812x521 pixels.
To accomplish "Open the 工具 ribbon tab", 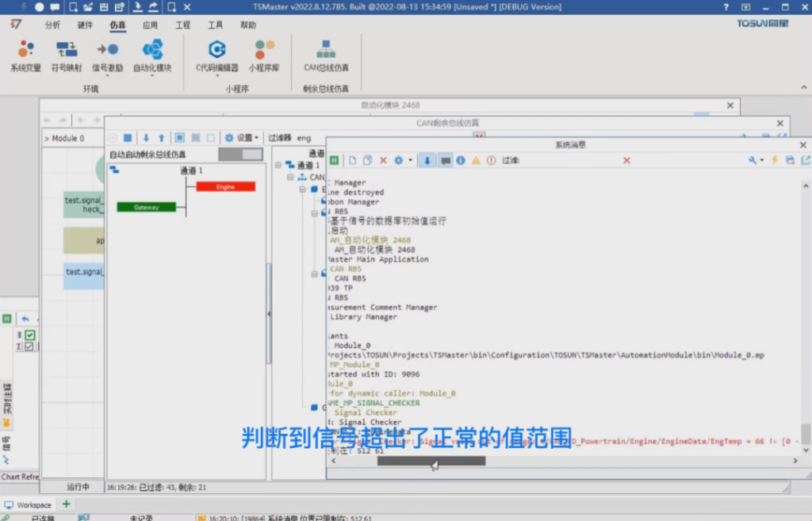I will click(x=216, y=25).
